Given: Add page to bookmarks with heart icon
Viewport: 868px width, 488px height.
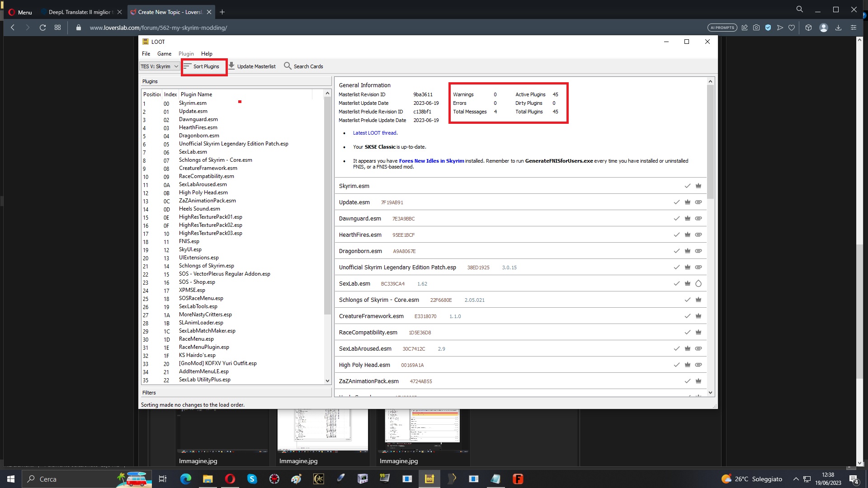Looking at the screenshot, I should point(792,28).
